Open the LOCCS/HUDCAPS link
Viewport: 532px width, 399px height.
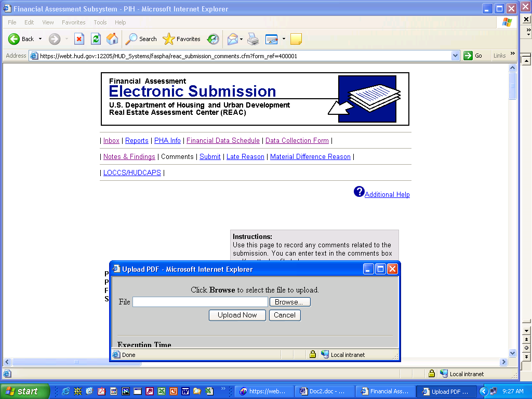(x=132, y=172)
